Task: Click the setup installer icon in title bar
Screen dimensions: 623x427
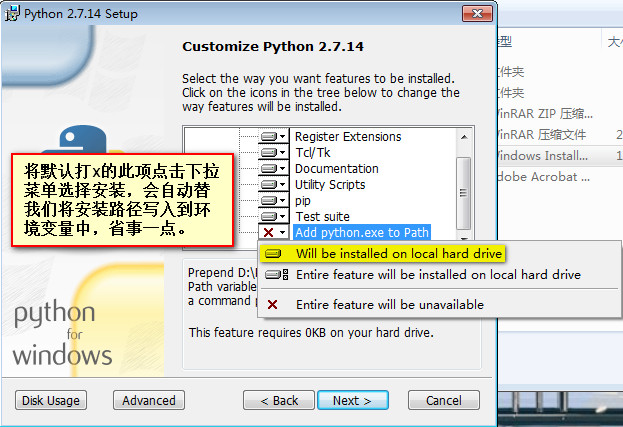Action: tap(12, 14)
